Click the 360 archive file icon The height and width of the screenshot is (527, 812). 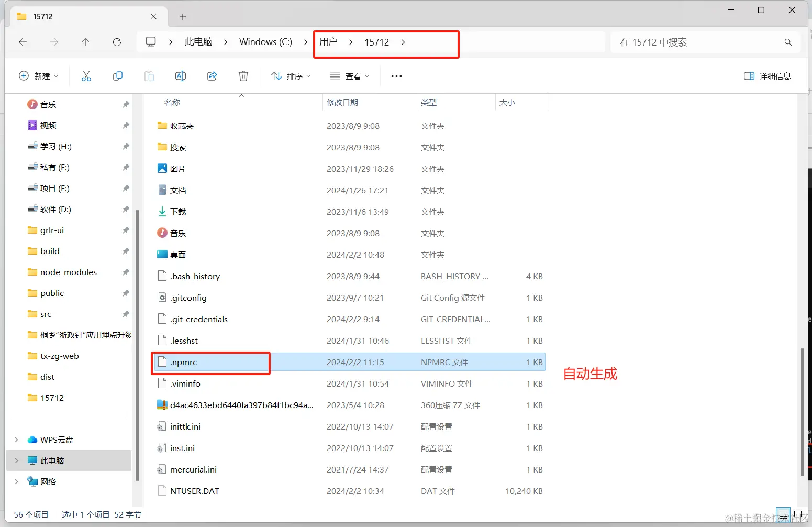(162, 405)
